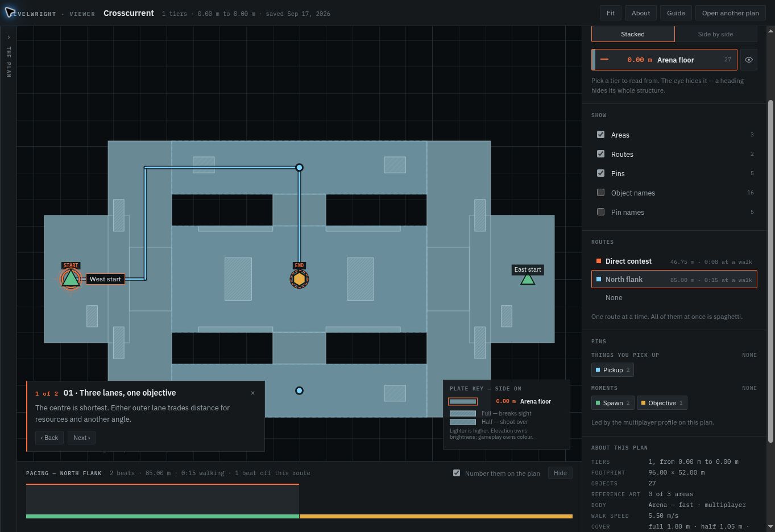Select the East start spawn triangle pin
Screen dimensions: 775x532
(528, 279)
